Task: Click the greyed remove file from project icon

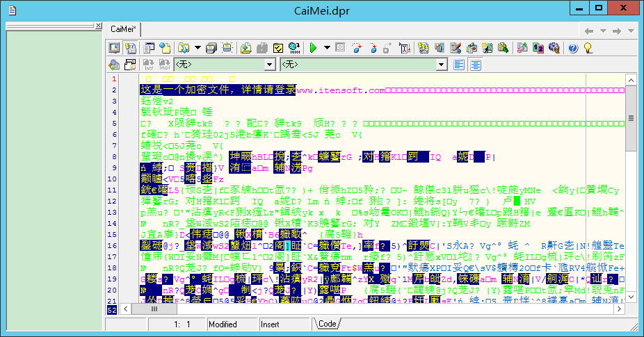Action: 262,48
